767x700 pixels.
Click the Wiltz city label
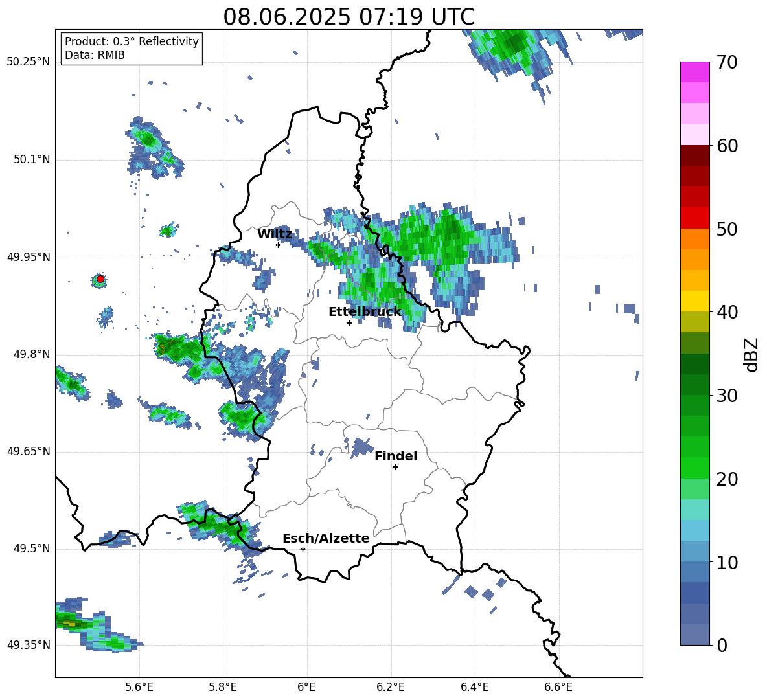click(x=275, y=234)
